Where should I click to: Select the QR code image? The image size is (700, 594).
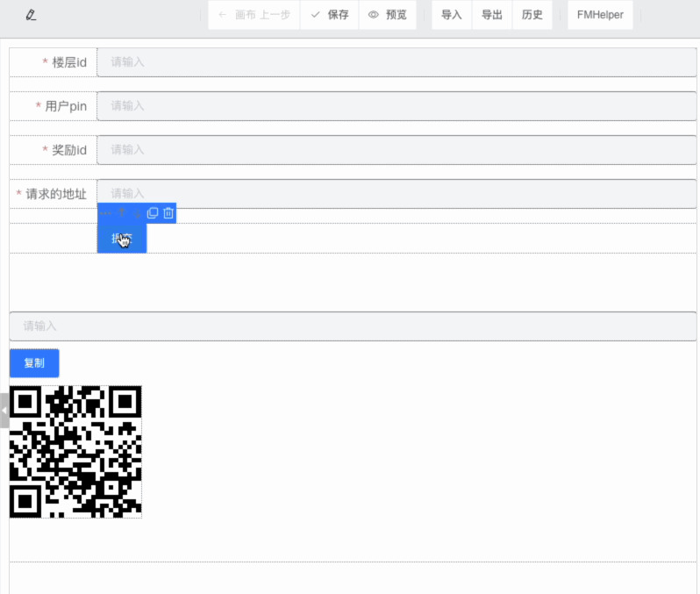pos(76,452)
